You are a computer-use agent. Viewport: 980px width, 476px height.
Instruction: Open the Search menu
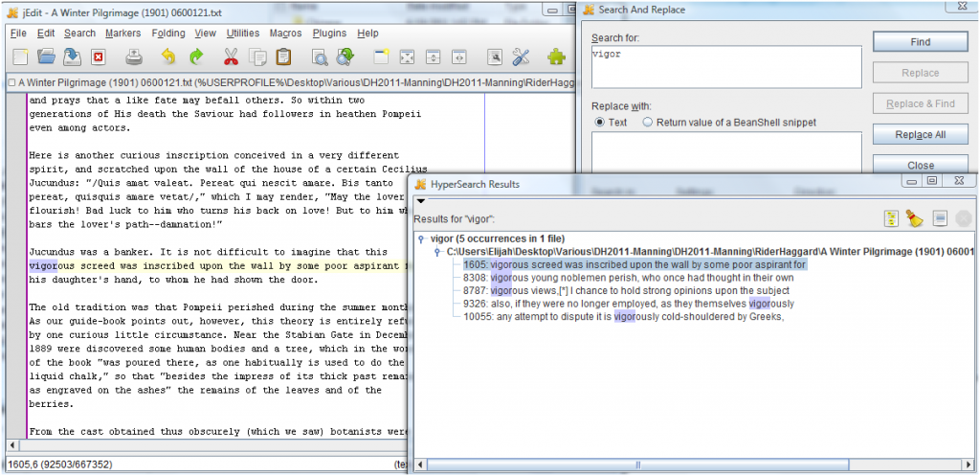pos(80,34)
